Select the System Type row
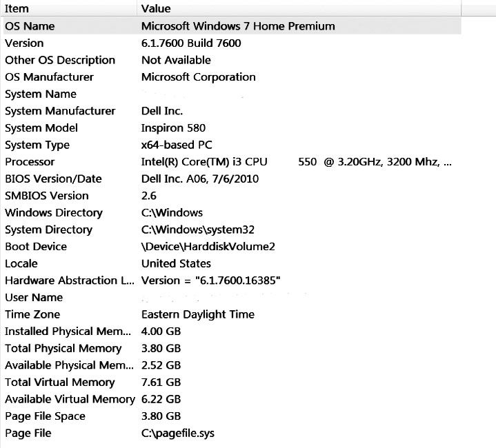Screen dimensions: 496x448 pos(37,145)
